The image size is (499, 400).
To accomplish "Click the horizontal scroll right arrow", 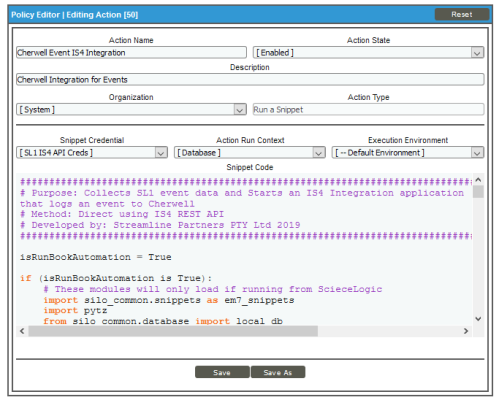I will point(466,331).
